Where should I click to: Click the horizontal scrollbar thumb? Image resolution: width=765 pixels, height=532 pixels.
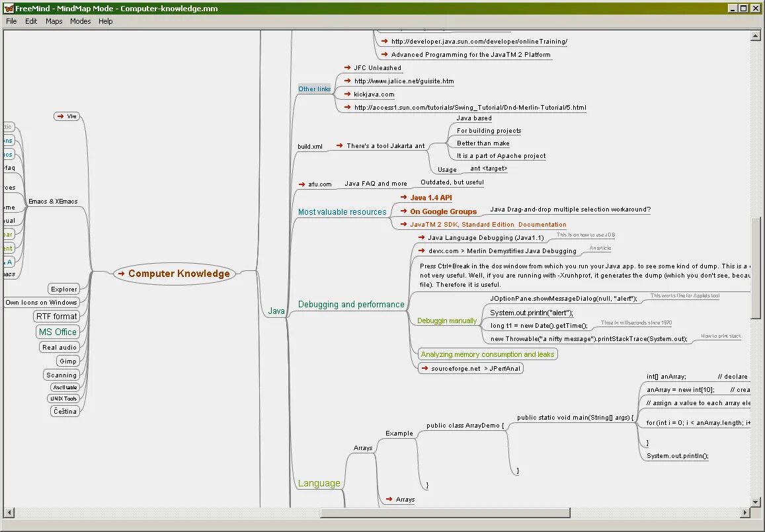445,512
